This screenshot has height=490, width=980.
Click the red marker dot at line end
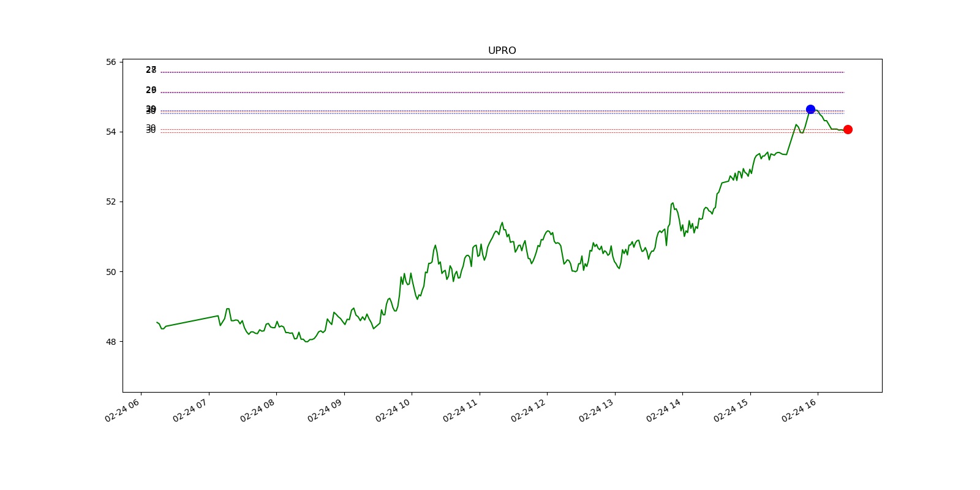[x=848, y=129]
